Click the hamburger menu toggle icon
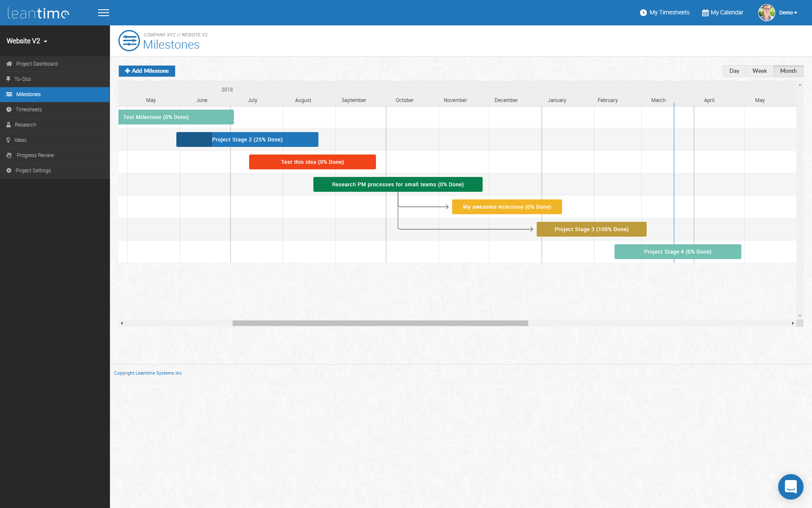This screenshot has height=508, width=812. 103,13
